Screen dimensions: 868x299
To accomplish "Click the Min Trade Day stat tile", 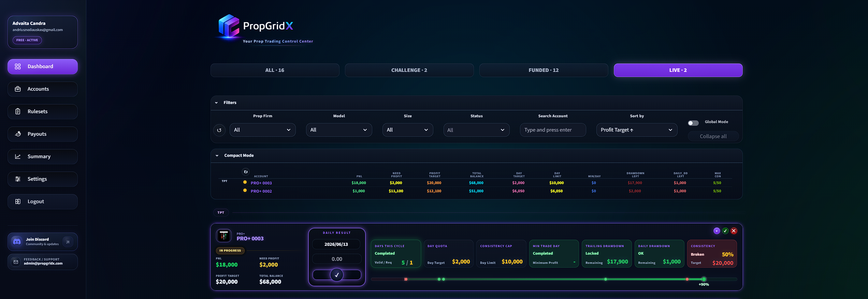I will pyautogui.click(x=554, y=254).
